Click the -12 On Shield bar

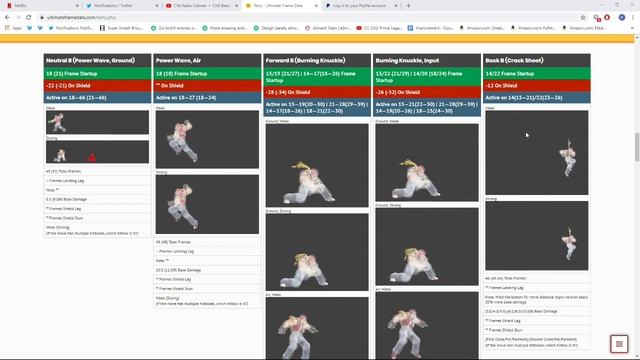tap(537, 86)
